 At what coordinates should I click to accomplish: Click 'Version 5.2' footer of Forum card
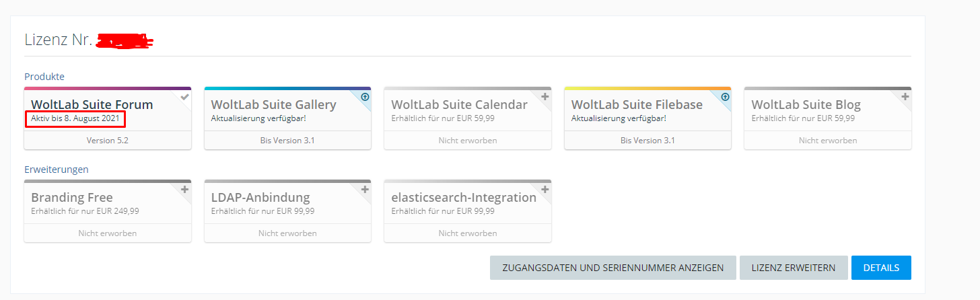coord(107,141)
